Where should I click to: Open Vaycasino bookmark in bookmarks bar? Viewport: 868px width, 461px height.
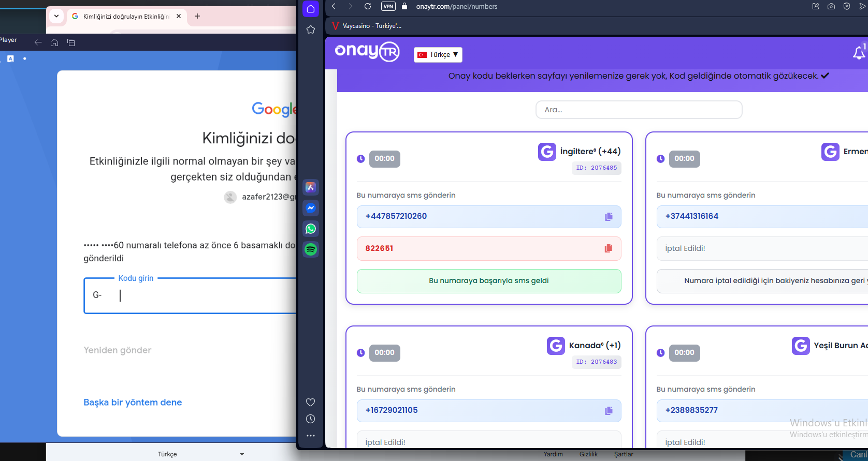pos(367,26)
